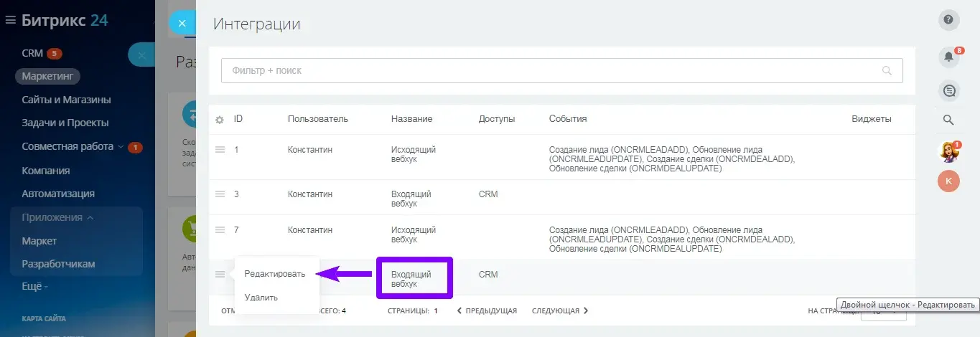The image size is (980, 337).
Task: Click CRM access cell in row 3
Action: pyautogui.click(x=488, y=194)
